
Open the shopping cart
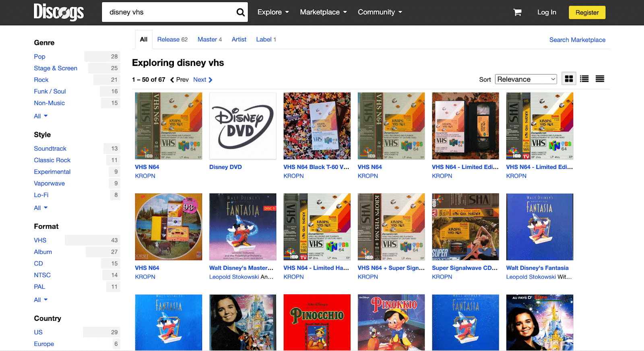517,12
